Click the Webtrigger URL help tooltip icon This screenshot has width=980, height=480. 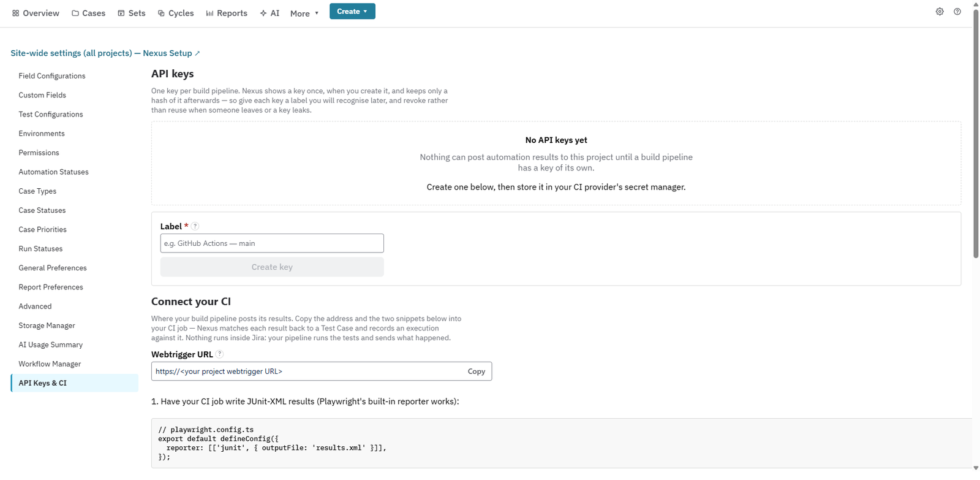tap(220, 354)
